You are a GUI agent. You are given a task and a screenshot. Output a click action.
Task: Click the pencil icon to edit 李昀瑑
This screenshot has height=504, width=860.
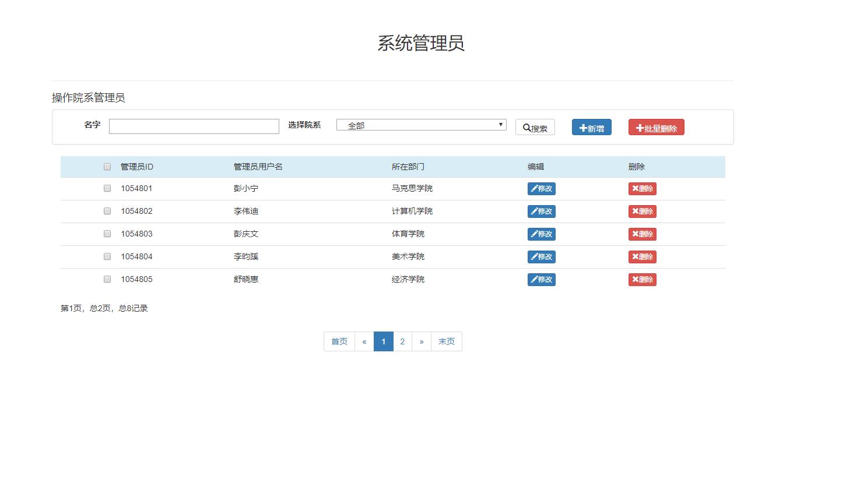tap(534, 256)
